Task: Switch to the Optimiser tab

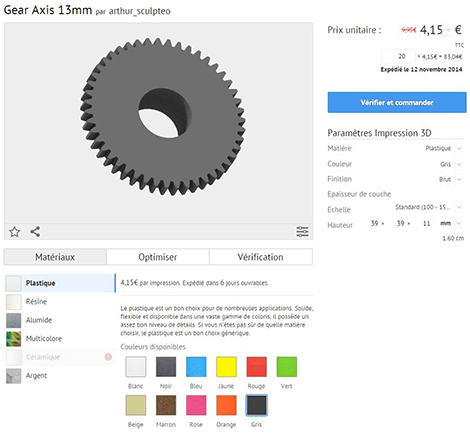Action: [158, 257]
